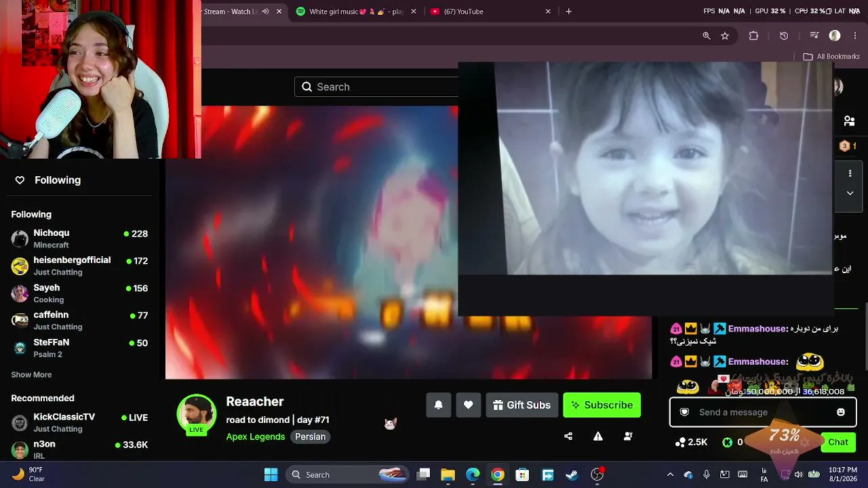
Task: Open the Nichoqu channel in Following list
Action: point(80,239)
